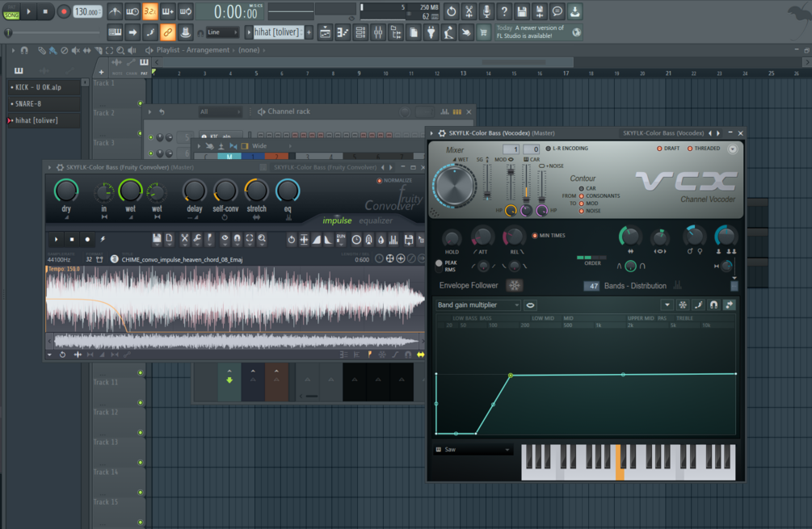Click the Convolver zoom magnifier icon
Image resolution: width=812 pixels, height=529 pixels.
(x=262, y=239)
